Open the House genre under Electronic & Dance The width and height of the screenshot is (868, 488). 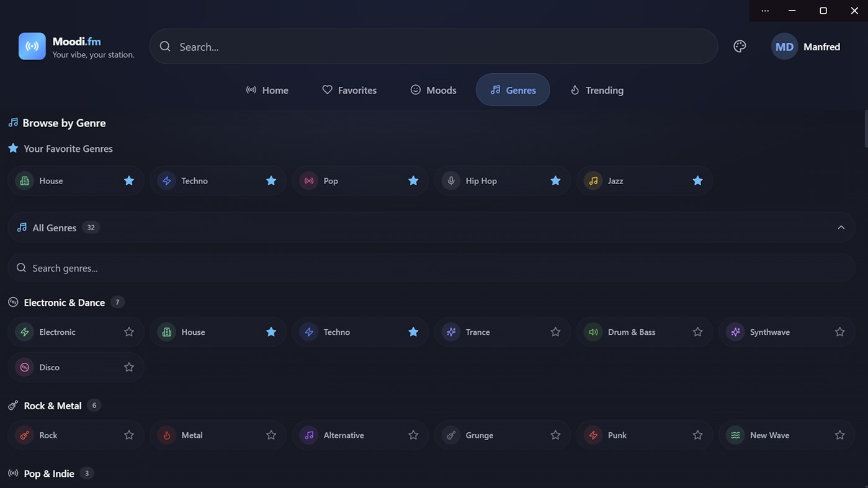coord(218,332)
